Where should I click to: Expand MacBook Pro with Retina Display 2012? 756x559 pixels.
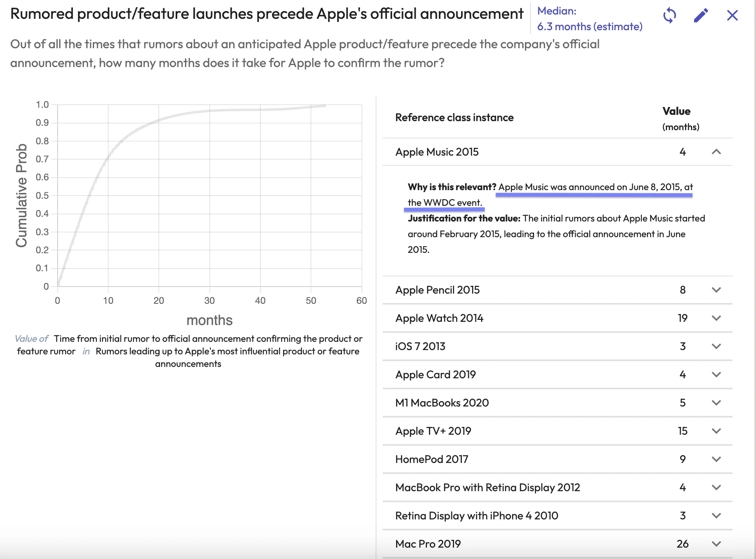(716, 487)
